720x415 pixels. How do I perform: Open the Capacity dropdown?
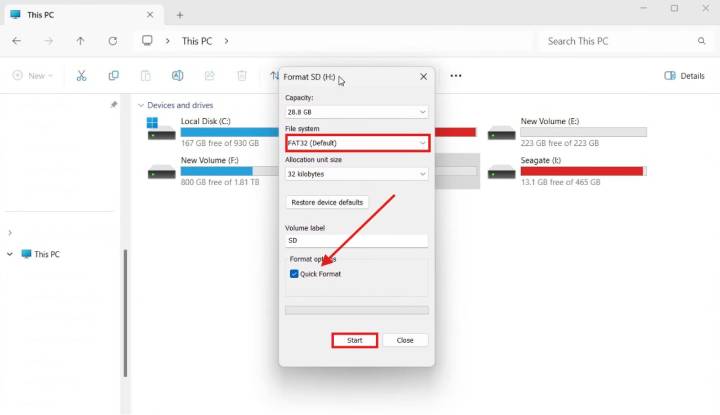[356, 112]
